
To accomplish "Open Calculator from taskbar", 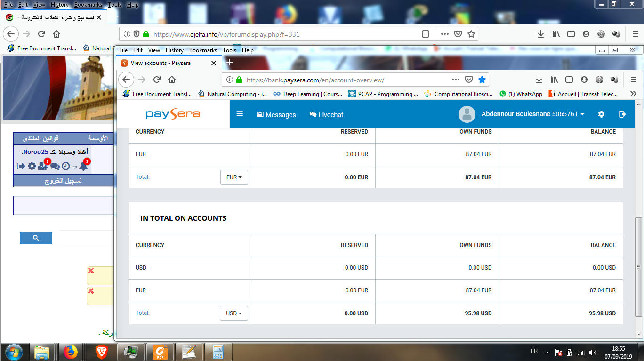I will click(217, 352).
